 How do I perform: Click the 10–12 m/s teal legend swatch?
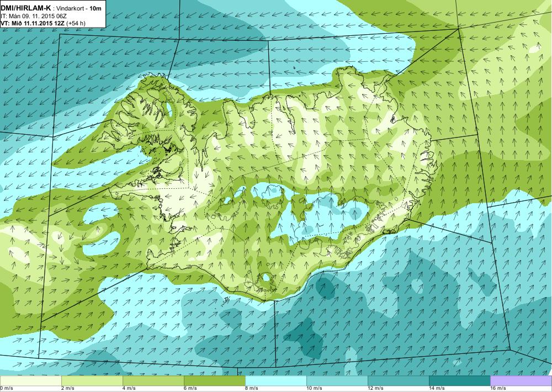[337, 380]
